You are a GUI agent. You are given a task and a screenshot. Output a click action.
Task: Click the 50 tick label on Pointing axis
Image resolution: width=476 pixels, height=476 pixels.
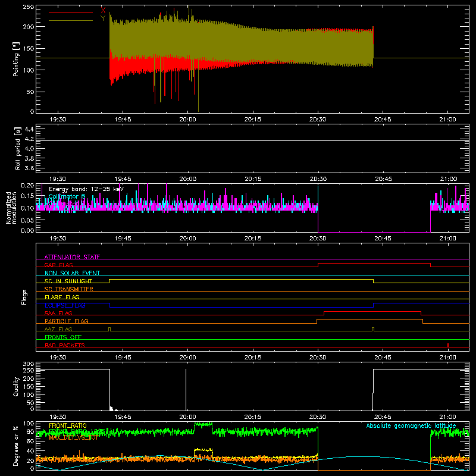(x=30, y=92)
